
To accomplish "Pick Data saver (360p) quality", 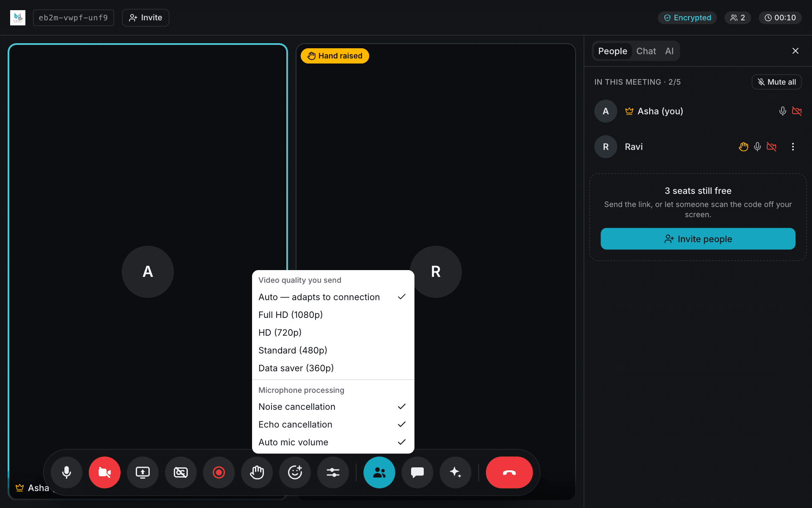I will [333, 368].
